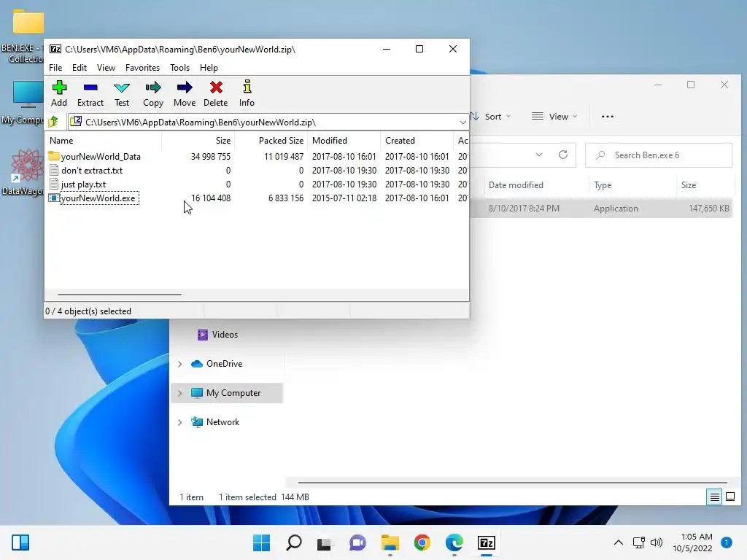
Task: Open the Info toolbar icon
Action: [x=247, y=93]
